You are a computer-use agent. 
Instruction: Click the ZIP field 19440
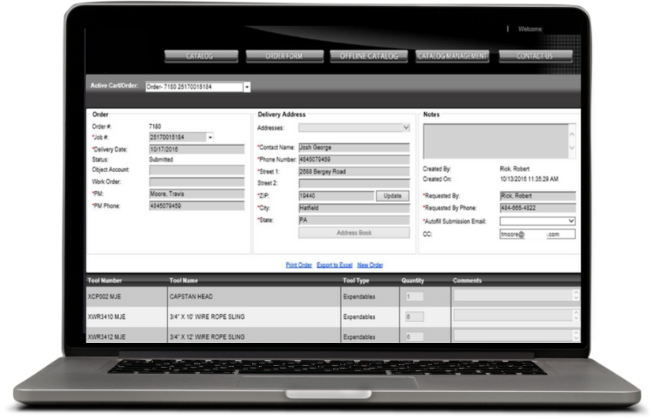tap(336, 196)
